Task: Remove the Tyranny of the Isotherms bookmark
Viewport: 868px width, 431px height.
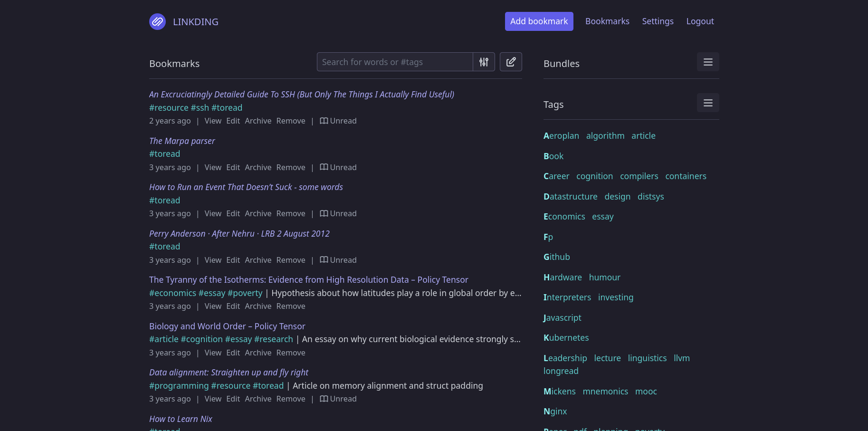Action: point(291,306)
